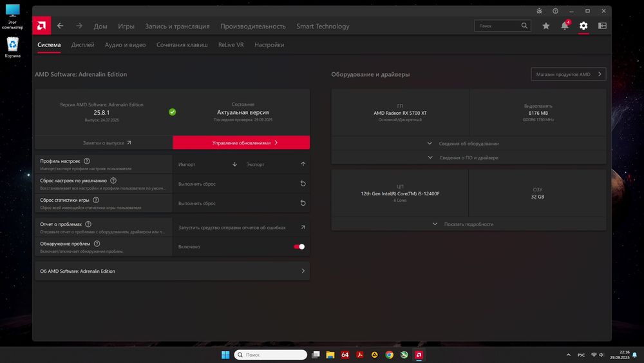Click Запустить средство отправки отчетов
The width and height of the screenshot is (644, 363).
(x=241, y=228)
